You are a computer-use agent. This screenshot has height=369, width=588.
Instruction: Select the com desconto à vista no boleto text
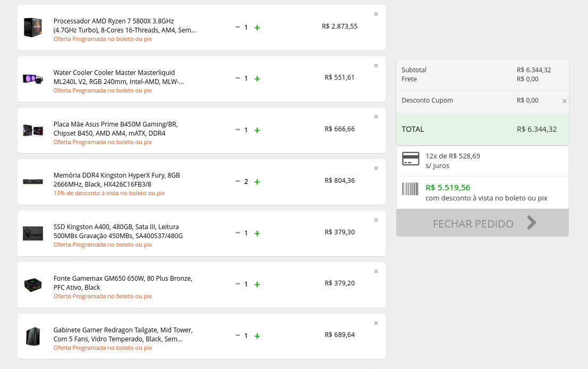click(487, 198)
